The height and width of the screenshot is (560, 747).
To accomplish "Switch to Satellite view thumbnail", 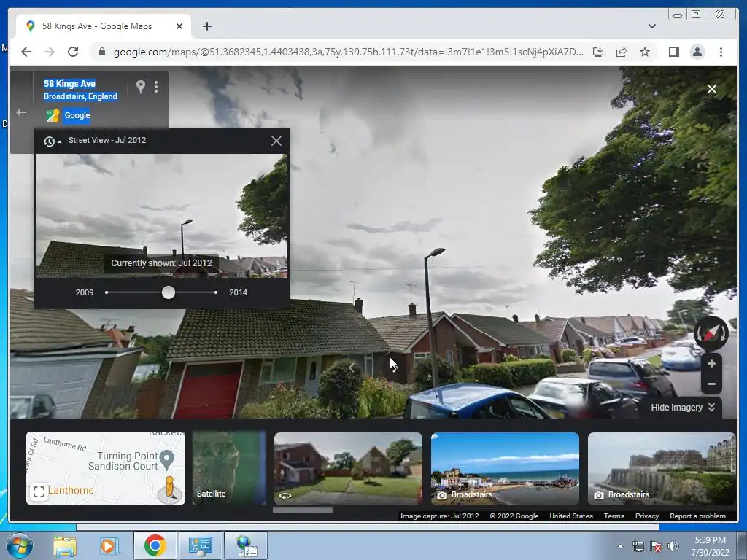I will [228, 468].
